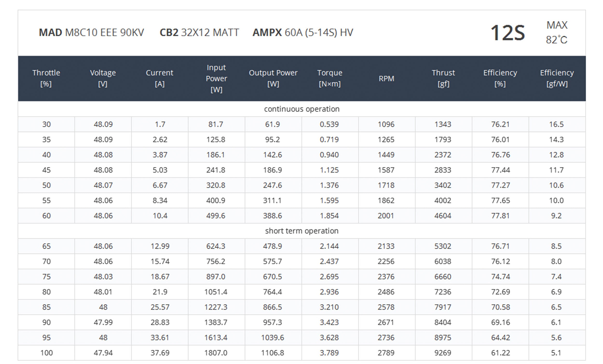Select the Current [A] column header
This screenshot has width=603, height=364.
click(160, 78)
